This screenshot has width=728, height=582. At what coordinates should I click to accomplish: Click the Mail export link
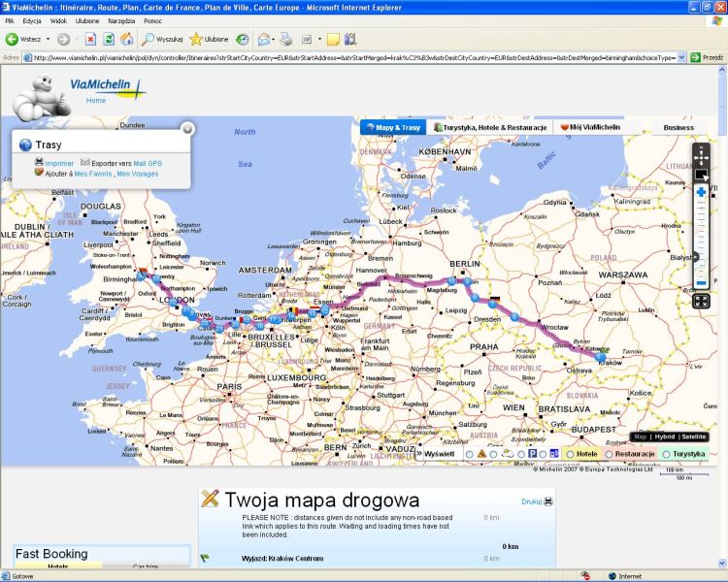click(x=140, y=163)
